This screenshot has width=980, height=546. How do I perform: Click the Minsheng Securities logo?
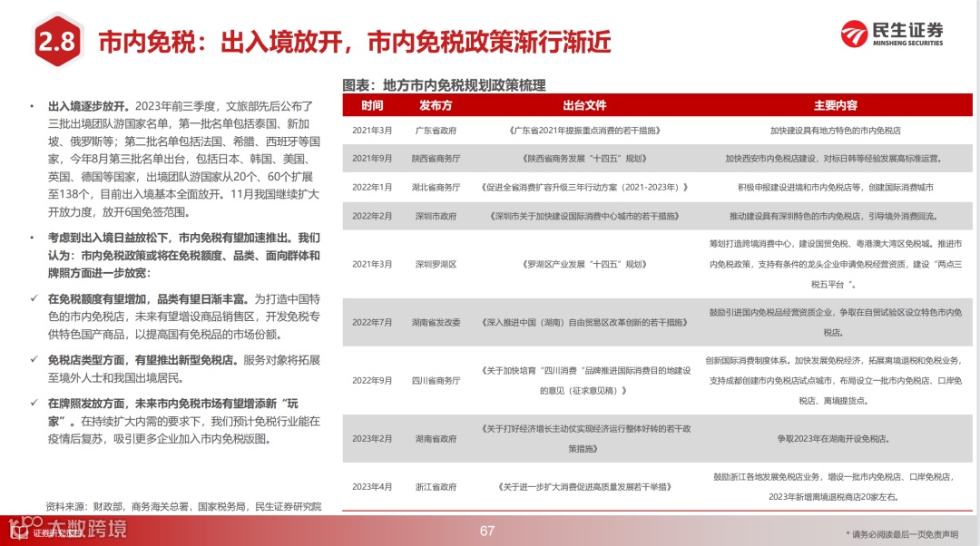tap(892, 34)
